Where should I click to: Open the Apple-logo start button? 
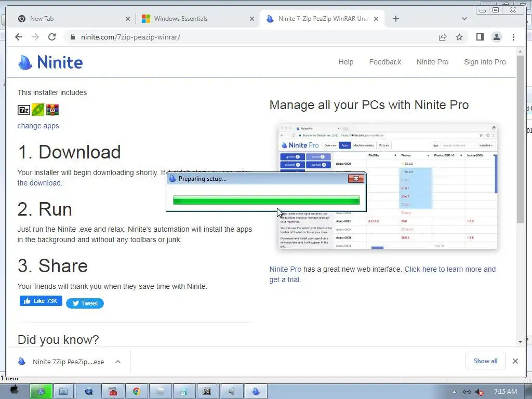point(14,390)
